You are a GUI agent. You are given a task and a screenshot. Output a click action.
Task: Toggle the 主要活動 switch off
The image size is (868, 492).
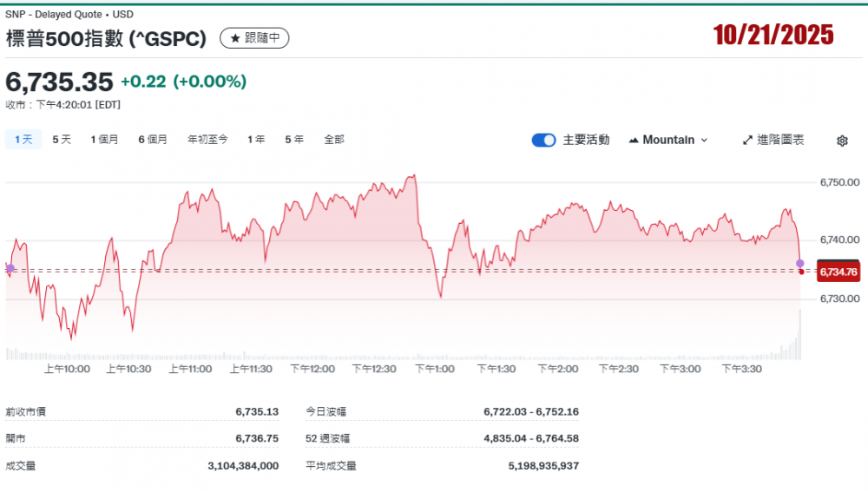point(543,140)
